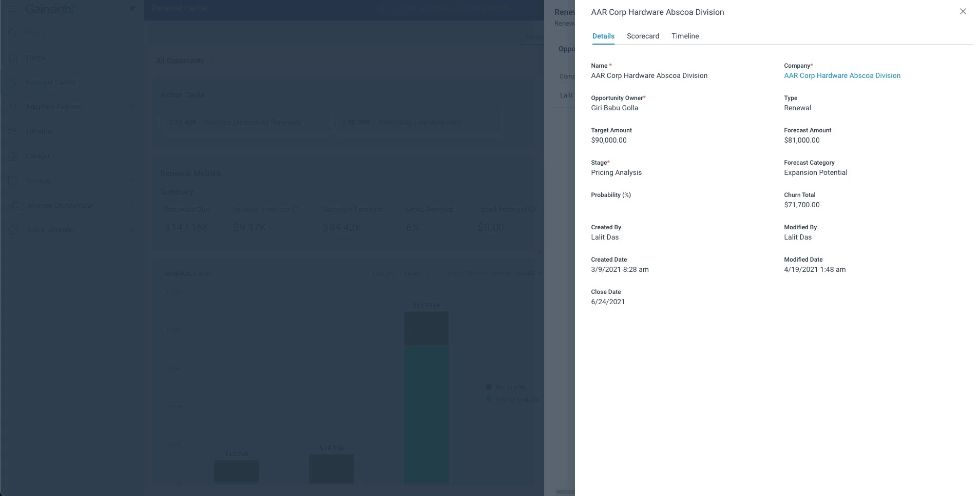Click the $15.20K chart bar

(237, 471)
